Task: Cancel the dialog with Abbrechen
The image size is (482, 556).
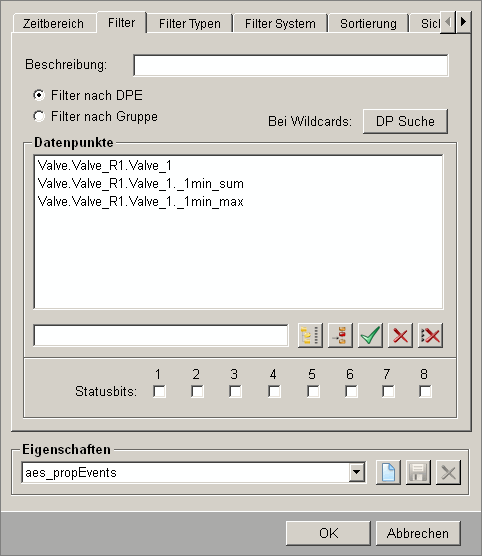Action: [418, 533]
